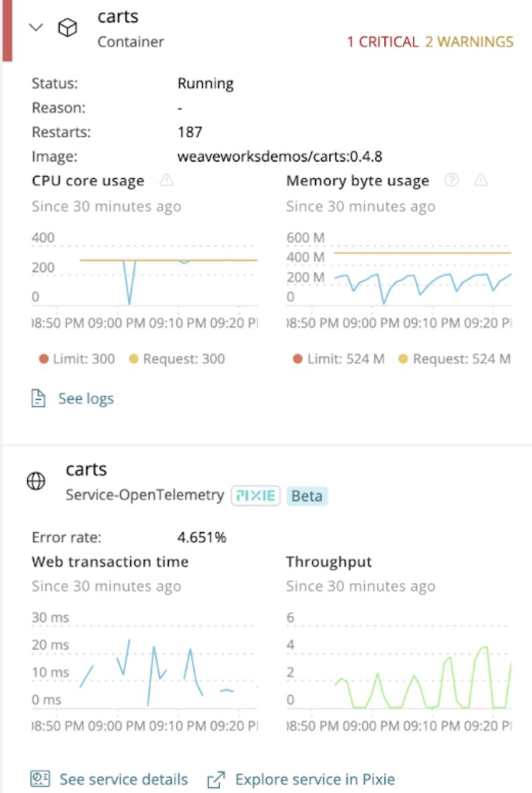This screenshot has height=793, width=532.
Task: Click the carts container cube icon
Action: click(x=67, y=27)
